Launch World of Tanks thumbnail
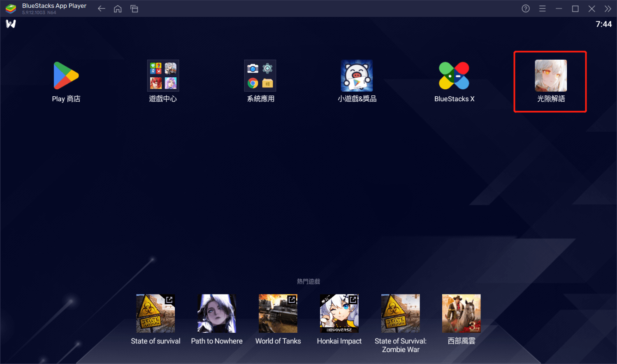The width and height of the screenshot is (617, 364). (x=278, y=313)
